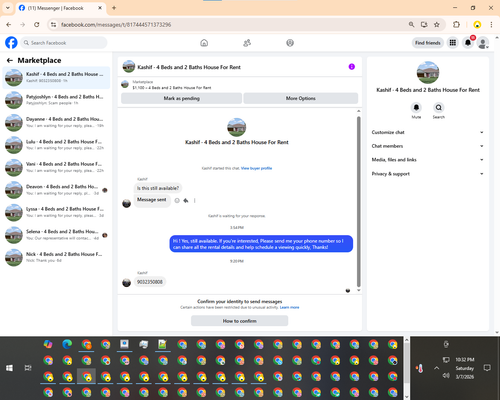Click the scroll-up arrow of chat scrollbar
This screenshot has height=400, width=500.
click(x=359, y=111)
